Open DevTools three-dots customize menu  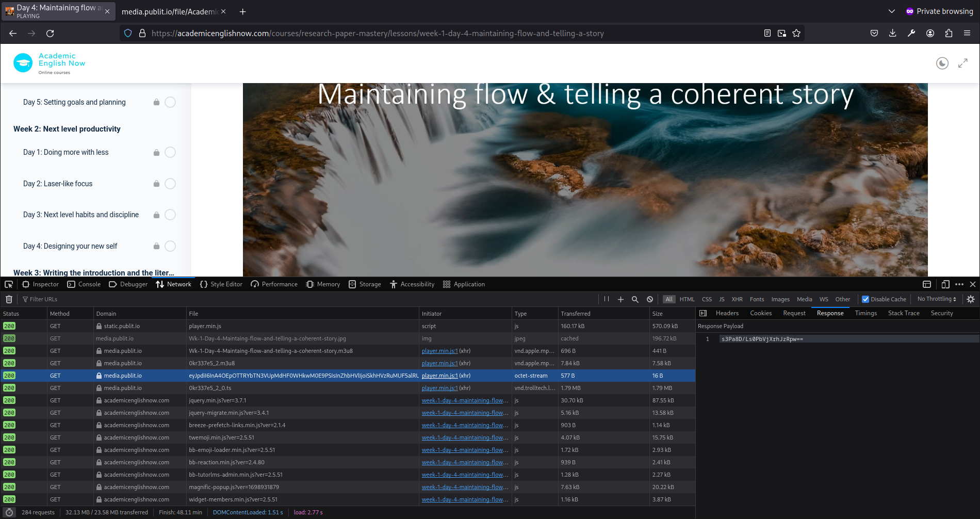tap(959, 284)
